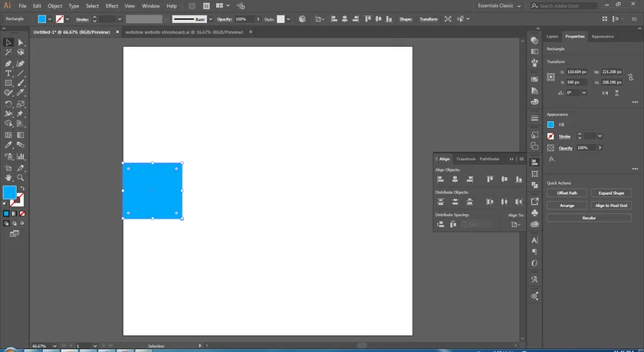Select the Eyedropper tool
This screenshot has height=352, width=644.
pyautogui.click(x=8, y=144)
